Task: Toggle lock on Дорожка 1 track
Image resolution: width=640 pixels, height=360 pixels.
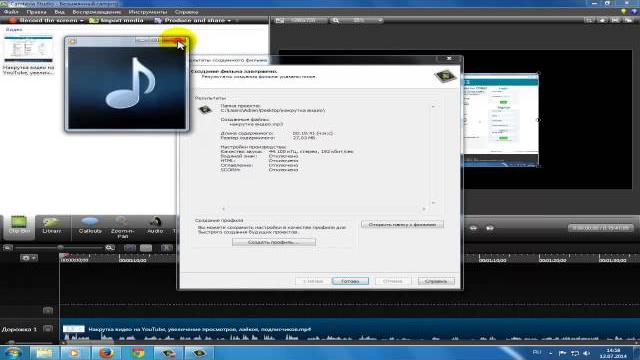Action: point(48,329)
